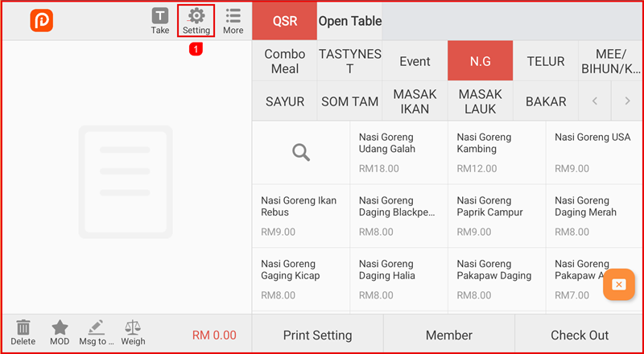Select the QSR tab
This screenshot has height=354, width=644.
[x=285, y=21]
